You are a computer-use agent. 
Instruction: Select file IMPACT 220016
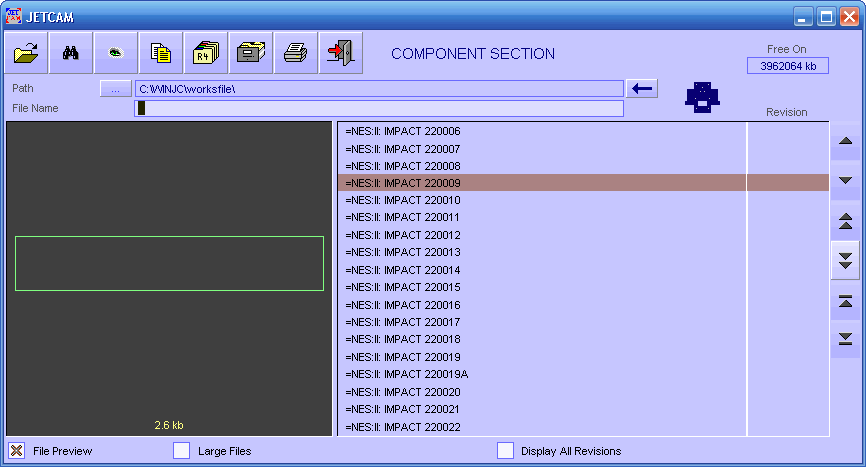point(542,305)
